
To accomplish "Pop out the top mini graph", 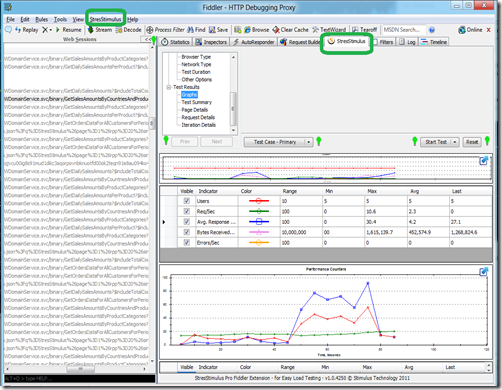I will pos(483,161).
